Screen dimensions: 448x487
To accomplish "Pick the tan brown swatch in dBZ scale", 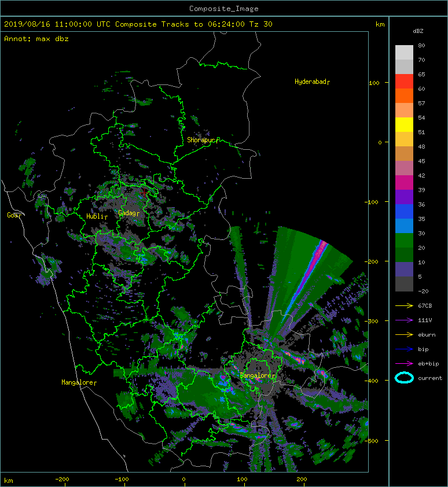I will pyautogui.click(x=404, y=153).
